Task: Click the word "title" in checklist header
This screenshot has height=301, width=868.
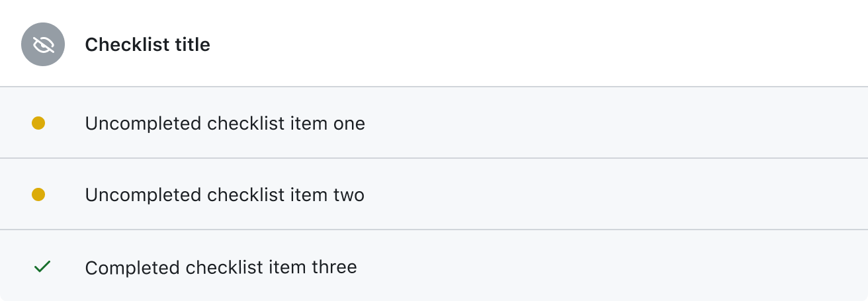Action: pyautogui.click(x=191, y=45)
